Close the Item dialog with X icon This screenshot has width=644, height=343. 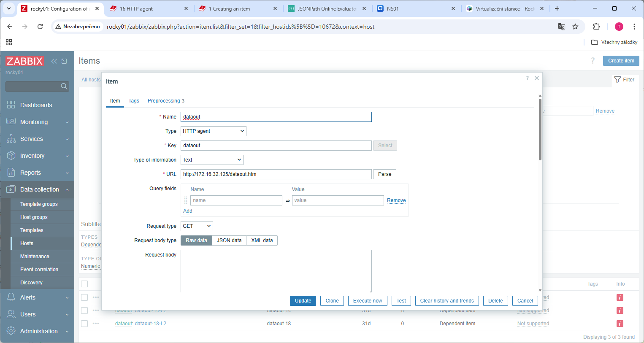point(537,78)
